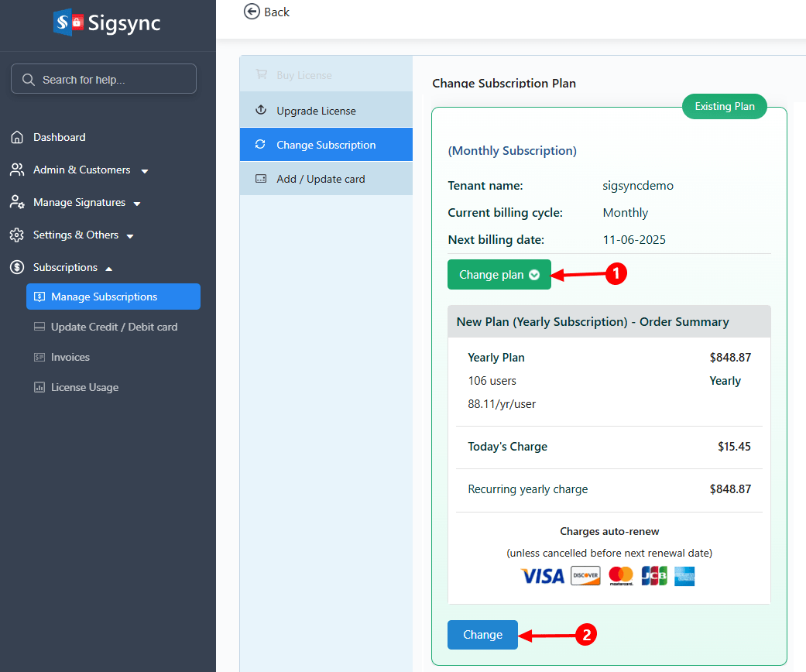This screenshot has height=672, width=806.
Task: Collapse the Subscriptions section arrow
Action: tap(108, 268)
